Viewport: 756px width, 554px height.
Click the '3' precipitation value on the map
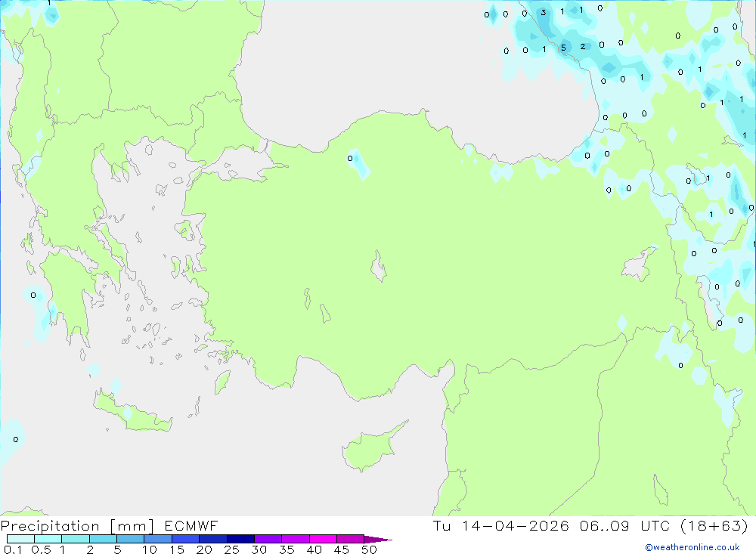[x=544, y=13]
